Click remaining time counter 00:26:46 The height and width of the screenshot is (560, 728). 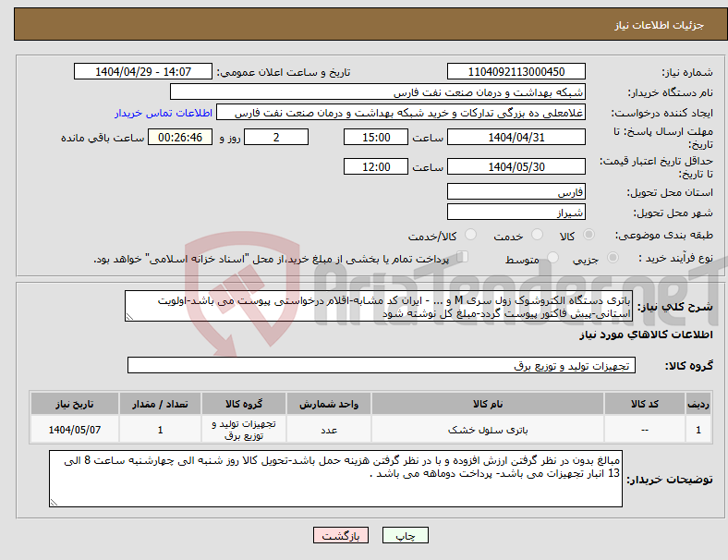180,138
